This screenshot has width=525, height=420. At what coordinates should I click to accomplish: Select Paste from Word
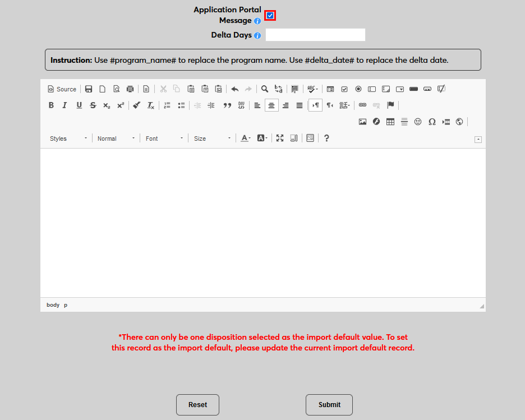[219, 89]
